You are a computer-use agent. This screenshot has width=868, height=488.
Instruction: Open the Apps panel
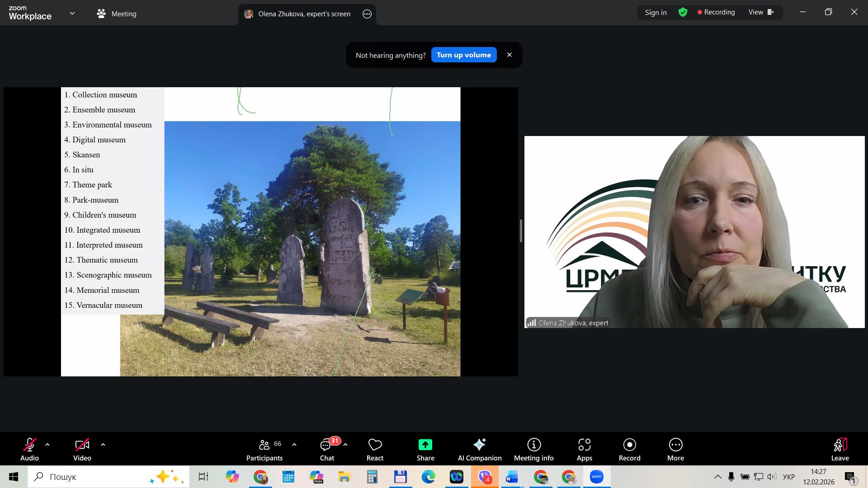tap(584, 450)
